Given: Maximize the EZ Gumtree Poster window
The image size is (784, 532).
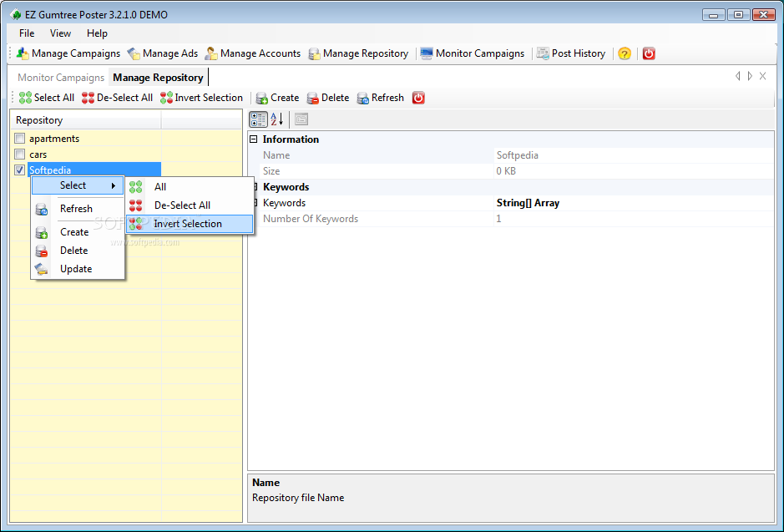Looking at the screenshot, I should click(x=738, y=14).
